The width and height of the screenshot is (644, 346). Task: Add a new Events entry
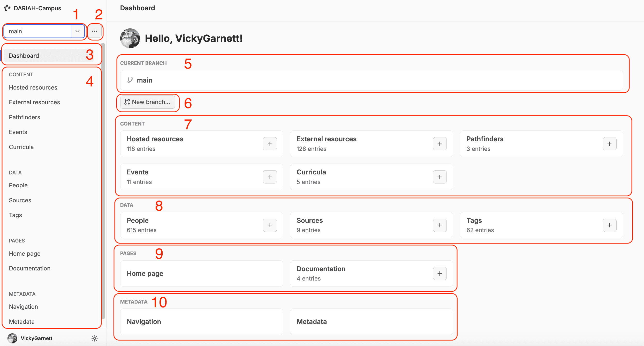pyautogui.click(x=270, y=177)
